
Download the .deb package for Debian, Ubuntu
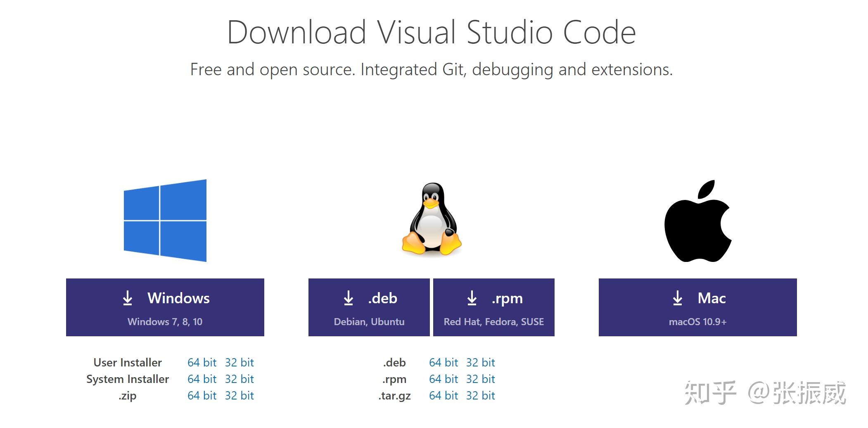[369, 307]
